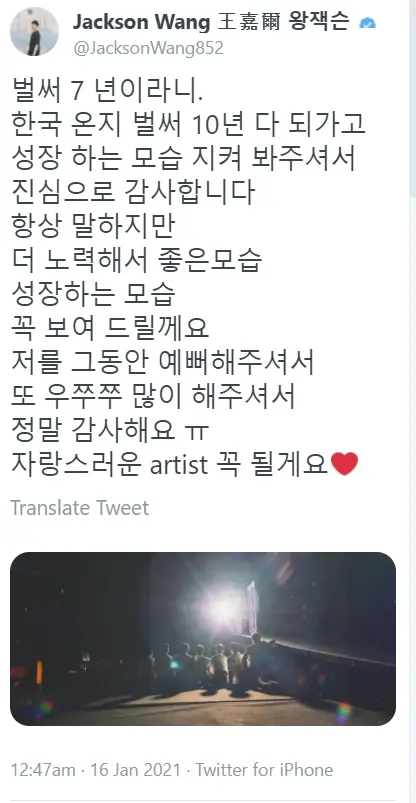Image resolution: width=416 pixels, height=803 pixels.
Task: Open the 12:47am timestamp link
Action: pyautogui.click(x=44, y=770)
